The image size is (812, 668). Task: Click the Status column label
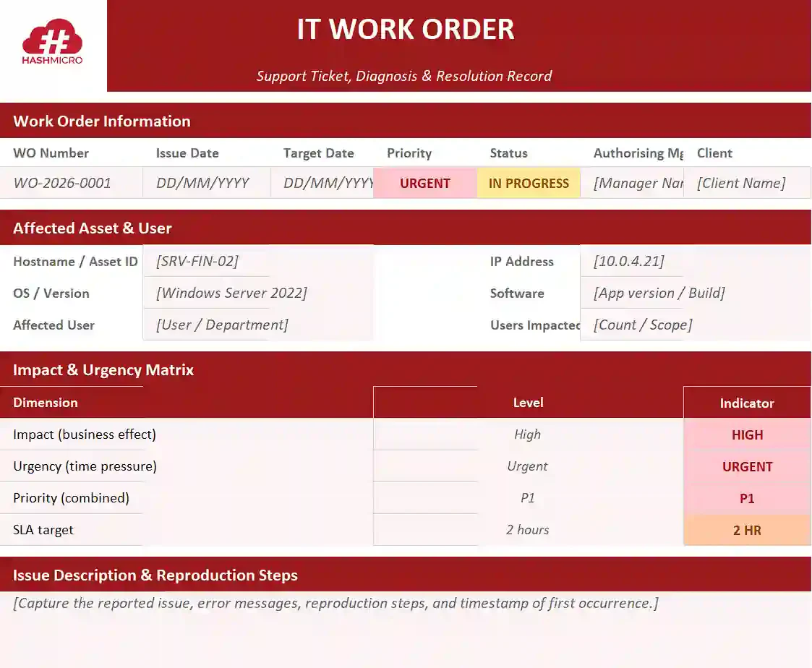[508, 153]
